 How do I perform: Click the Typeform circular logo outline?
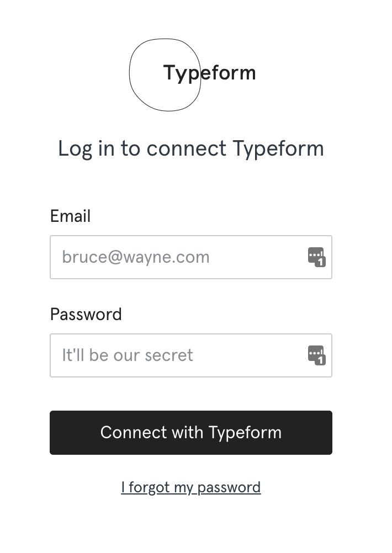[x=165, y=75]
